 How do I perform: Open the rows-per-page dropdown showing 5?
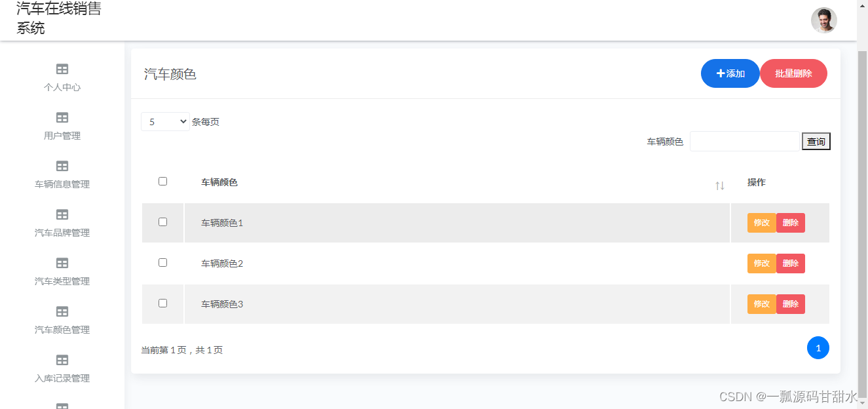[x=165, y=122]
